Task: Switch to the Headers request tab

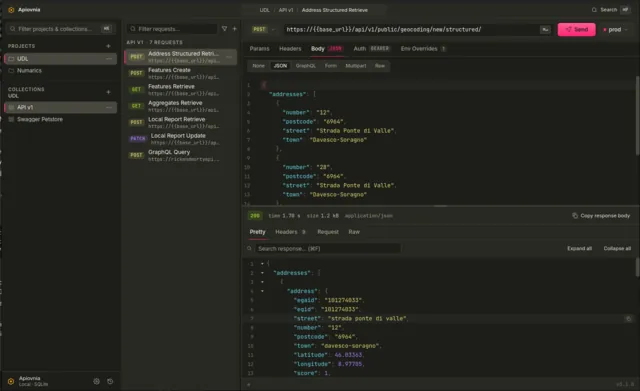Action: point(290,49)
